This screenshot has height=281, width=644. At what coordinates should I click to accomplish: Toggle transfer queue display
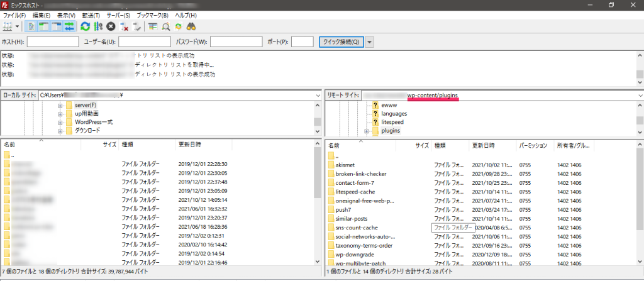pyautogui.click(x=69, y=26)
